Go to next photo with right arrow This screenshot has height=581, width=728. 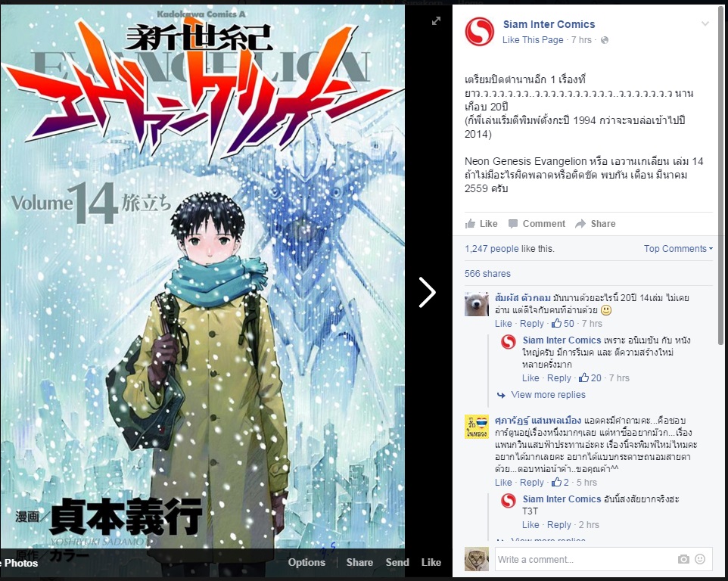point(427,292)
